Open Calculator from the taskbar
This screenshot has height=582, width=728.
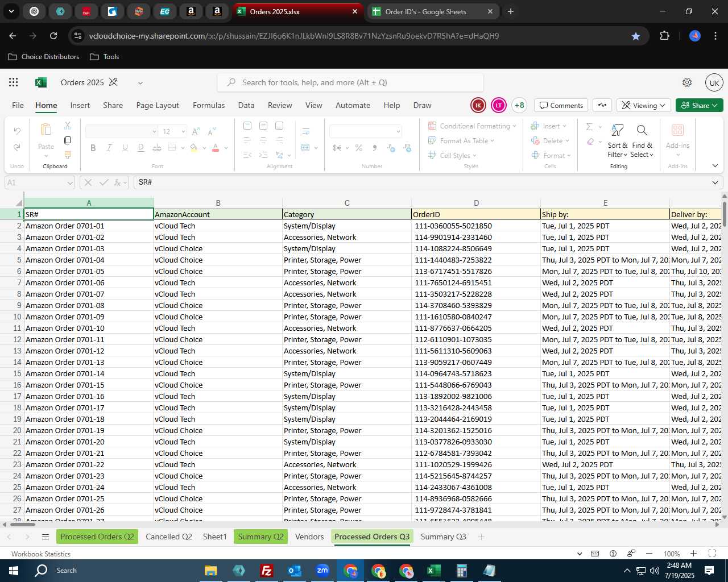pyautogui.click(x=461, y=571)
